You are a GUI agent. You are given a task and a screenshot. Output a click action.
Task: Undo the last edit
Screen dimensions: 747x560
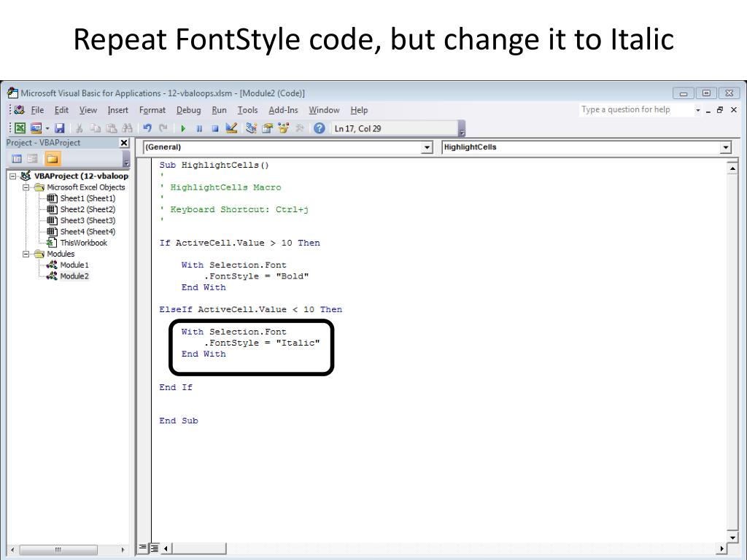coord(147,128)
